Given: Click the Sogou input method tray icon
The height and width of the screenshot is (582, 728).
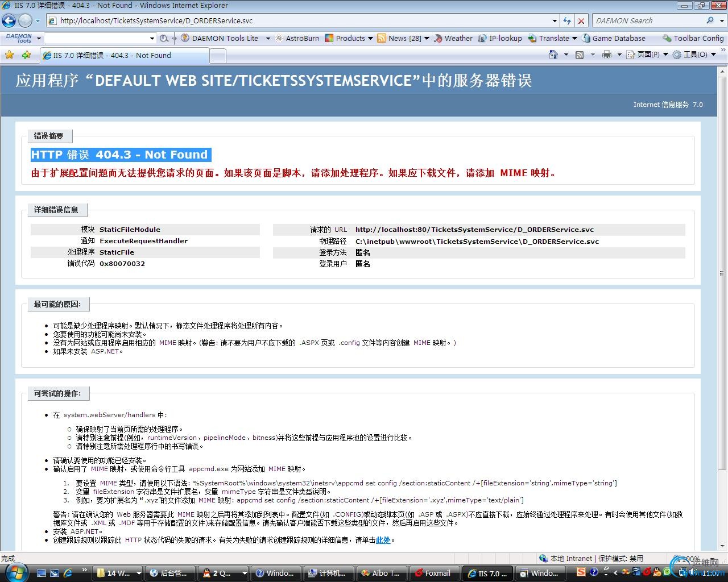Looking at the screenshot, I should [581, 572].
